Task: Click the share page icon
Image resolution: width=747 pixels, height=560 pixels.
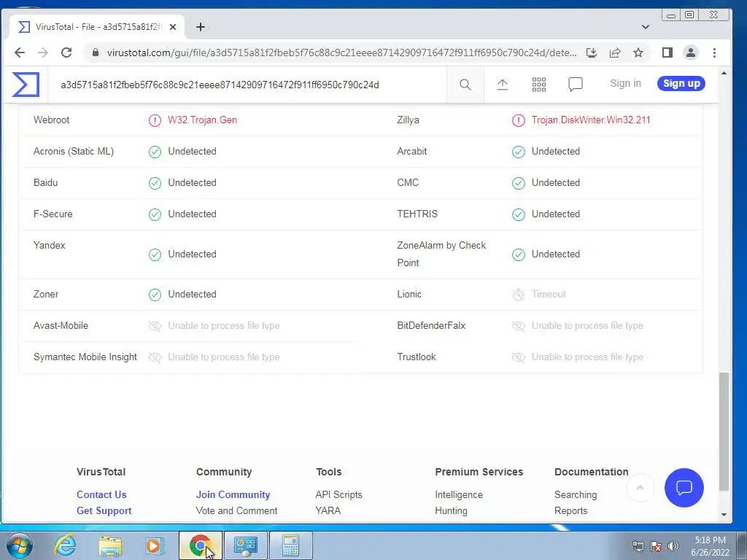Action: [615, 52]
